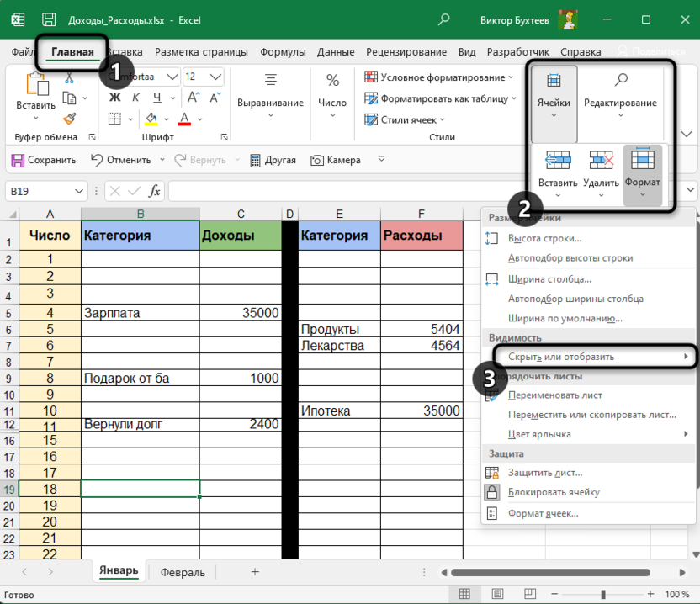Click the insert function fx icon
Screen dimensions: 700x604
(154, 192)
